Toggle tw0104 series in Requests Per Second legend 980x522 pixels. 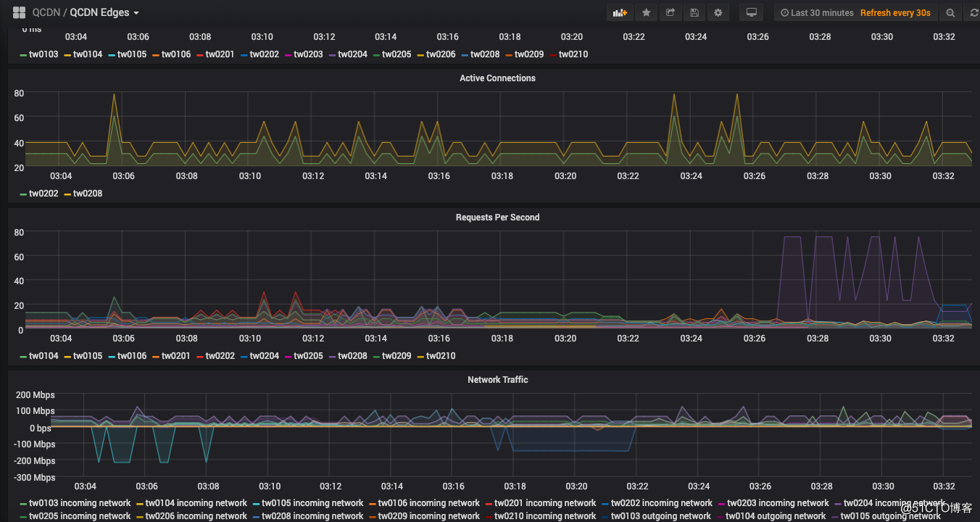(43, 356)
